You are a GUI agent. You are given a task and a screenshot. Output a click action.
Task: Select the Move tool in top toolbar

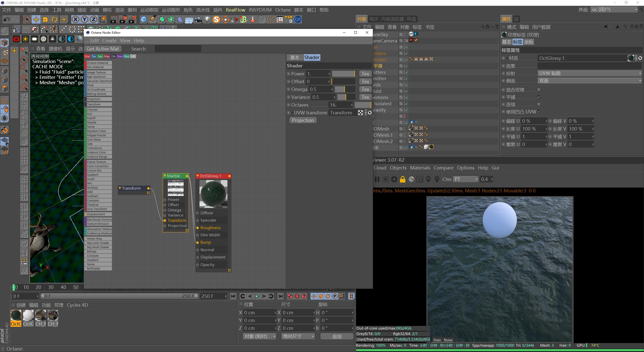point(36,19)
